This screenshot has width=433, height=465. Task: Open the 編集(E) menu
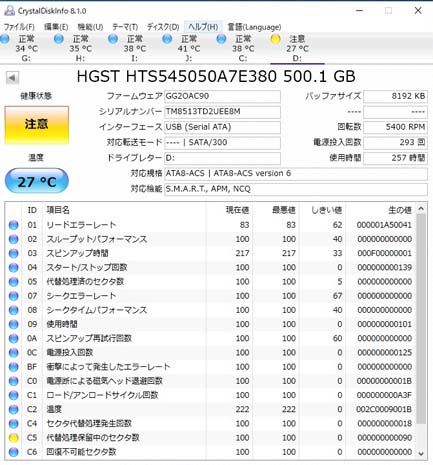pos(56,27)
